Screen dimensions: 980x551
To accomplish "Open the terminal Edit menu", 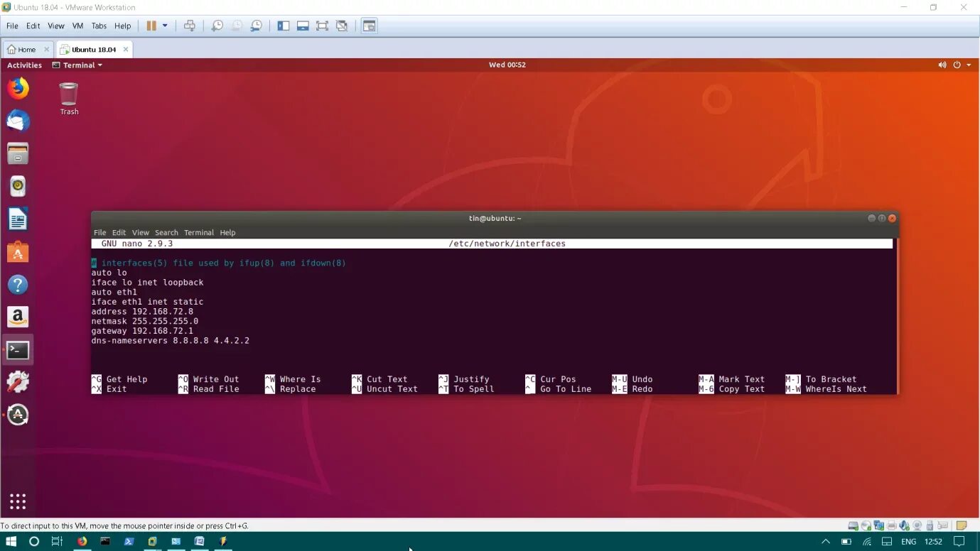I will (x=119, y=232).
